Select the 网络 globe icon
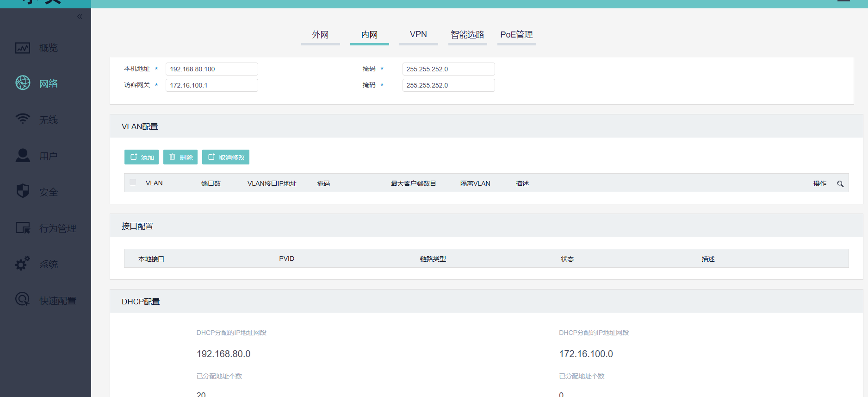Screen dimensions: 868x397 tap(23, 83)
